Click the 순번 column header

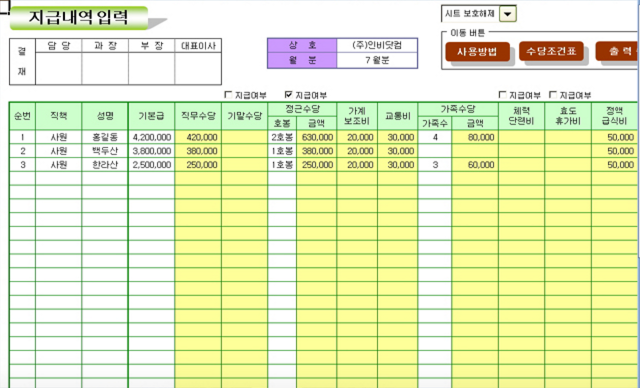pos(22,116)
